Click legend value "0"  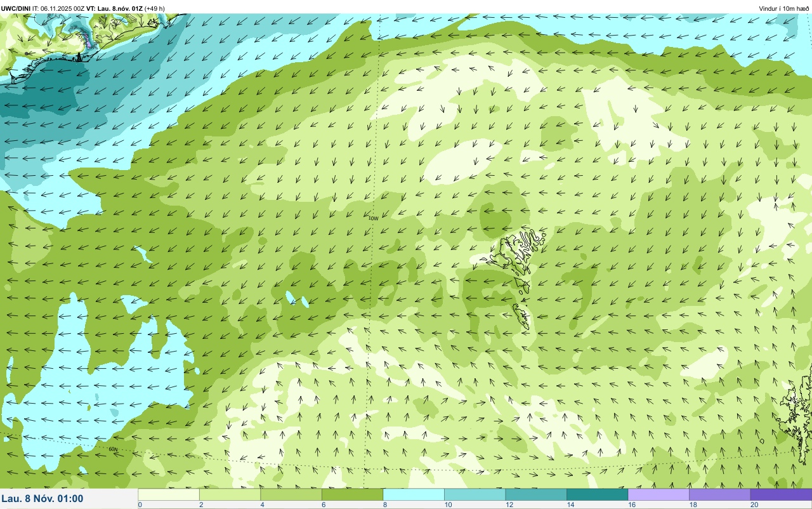[140, 505]
